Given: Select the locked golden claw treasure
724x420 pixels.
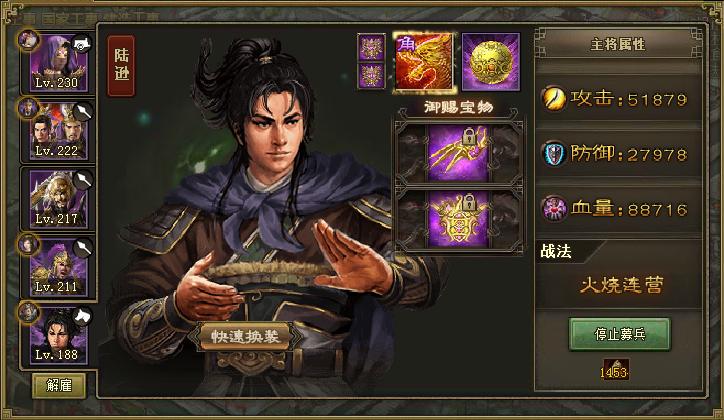Looking at the screenshot, I should pos(459,153).
